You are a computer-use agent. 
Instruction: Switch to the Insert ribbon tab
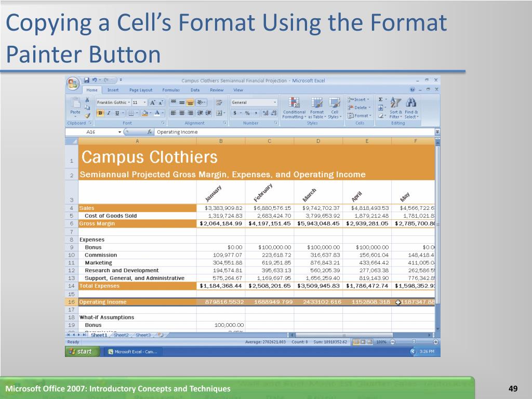click(x=113, y=90)
